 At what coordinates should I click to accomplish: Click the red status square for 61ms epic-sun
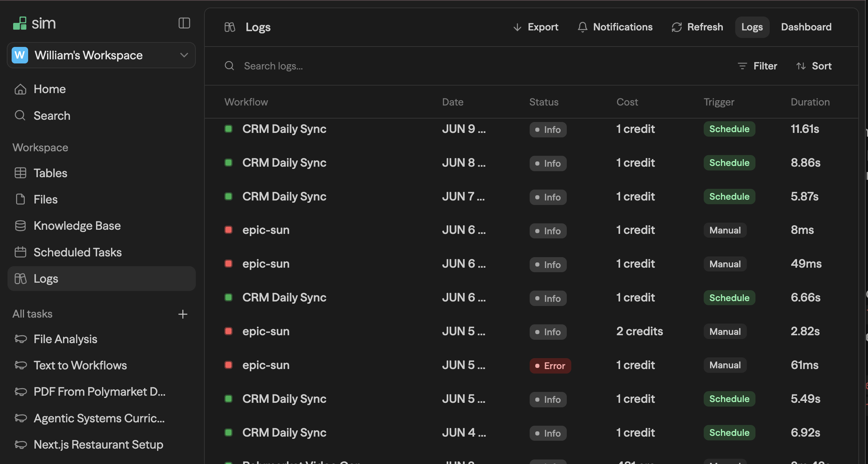[228, 365]
